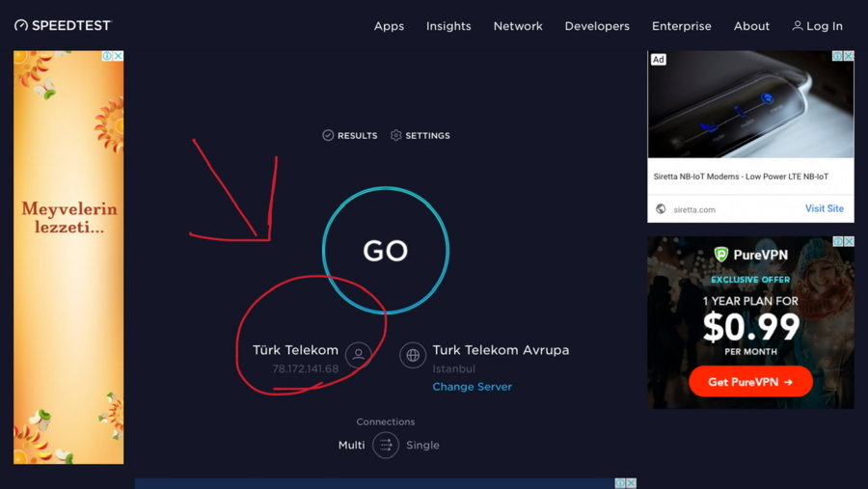The width and height of the screenshot is (868, 489).
Task: Click the Türk Telekom user icon
Action: [x=358, y=355]
